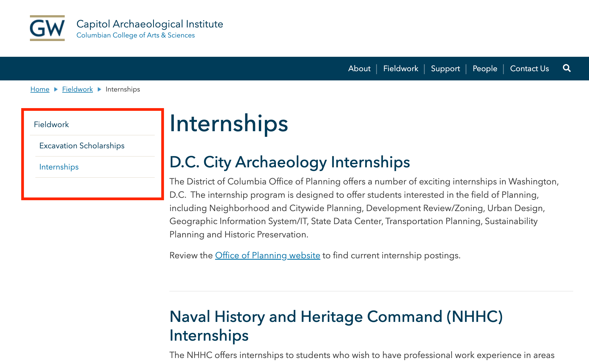Visit Columbian College of Arts & Sciences link
Screen dimensions: 589x364
[x=136, y=35]
